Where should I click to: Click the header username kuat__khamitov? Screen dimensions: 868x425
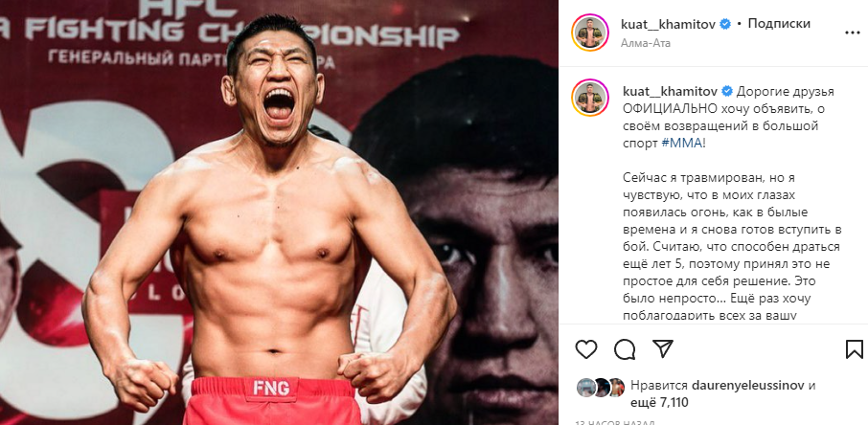point(669,24)
